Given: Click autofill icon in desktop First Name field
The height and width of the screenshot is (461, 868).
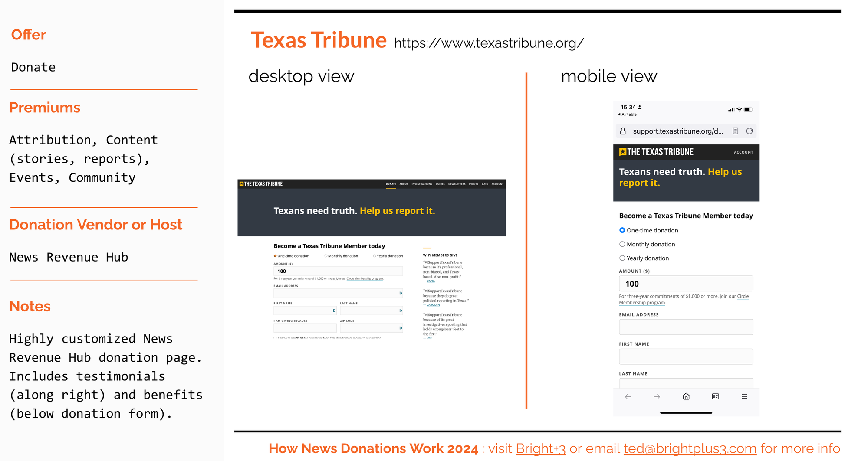Looking at the screenshot, I should 334,311.
